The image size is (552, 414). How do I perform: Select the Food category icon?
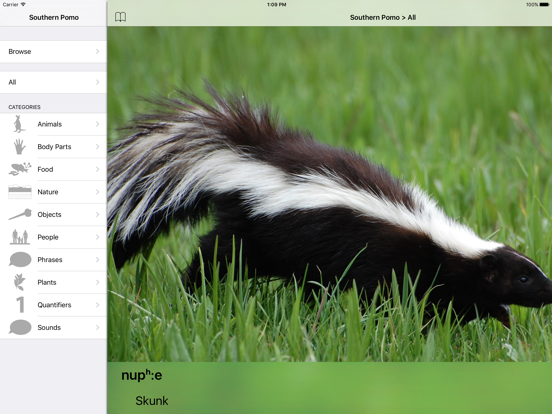coord(20,169)
